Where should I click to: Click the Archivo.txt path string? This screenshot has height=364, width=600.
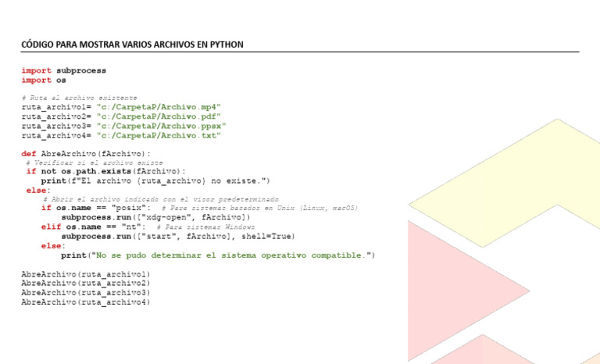pyautogui.click(x=159, y=135)
